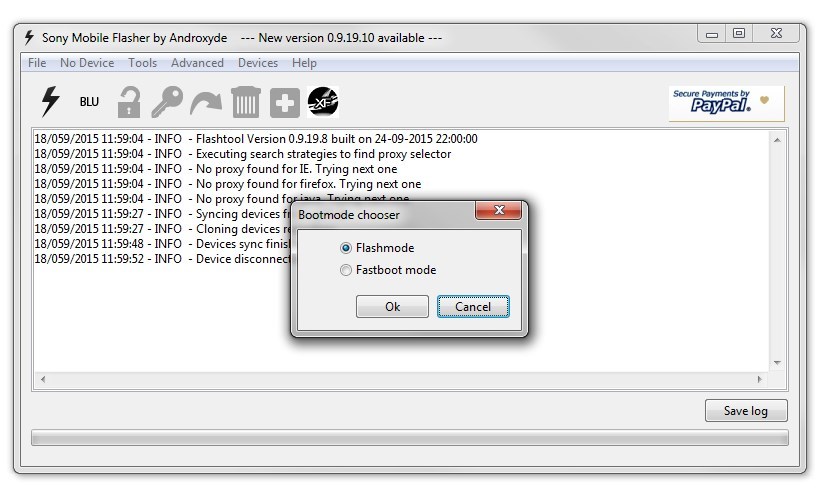The image size is (818, 491).
Task: Click log line 'Executing search strategies to find proxy selector'
Action: pos(243,154)
